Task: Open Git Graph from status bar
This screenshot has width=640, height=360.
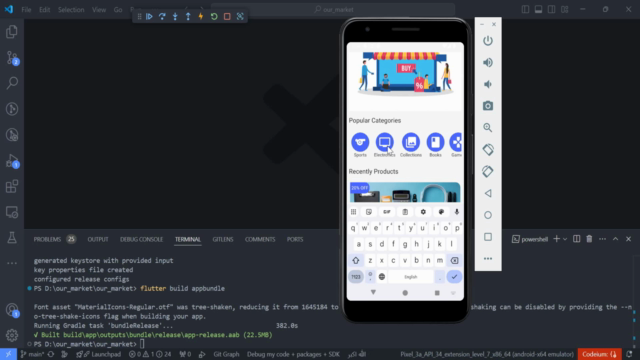Action: click(x=226, y=354)
